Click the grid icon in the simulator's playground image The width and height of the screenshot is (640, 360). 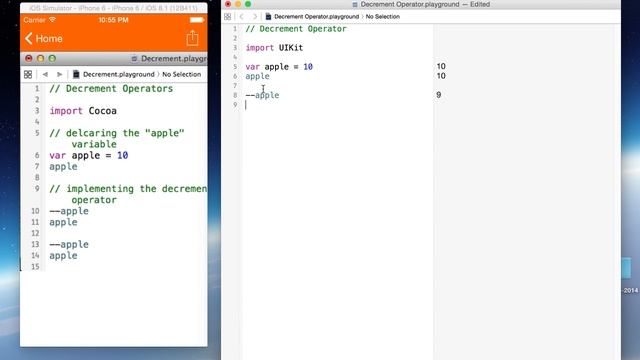coord(28,74)
